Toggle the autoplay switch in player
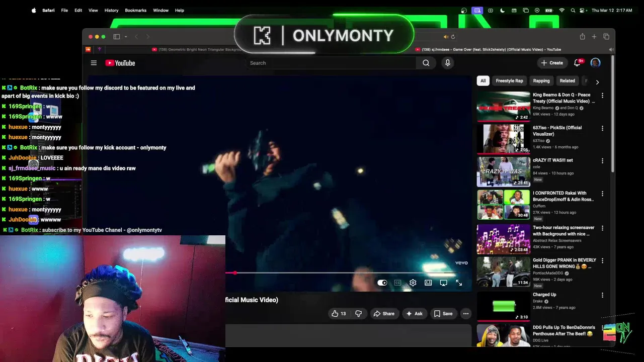Viewport: 644px width, 362px height. click(382, 283)
